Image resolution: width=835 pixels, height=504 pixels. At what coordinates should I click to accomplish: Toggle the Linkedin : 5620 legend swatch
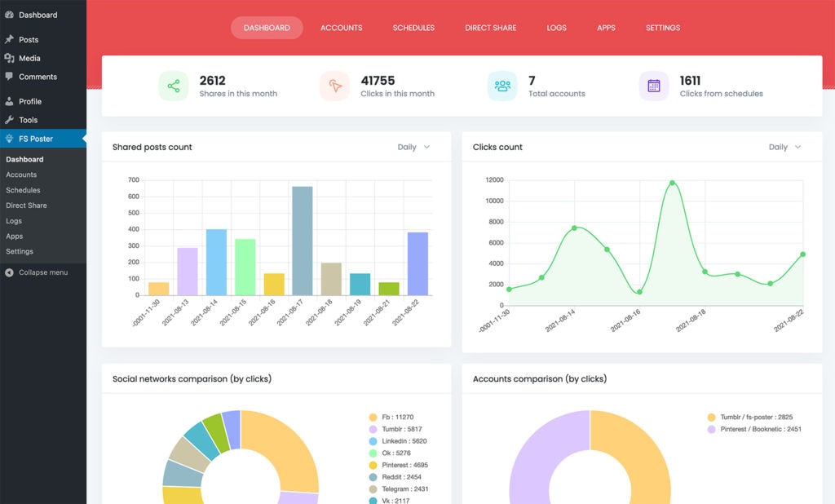point(373,441)
